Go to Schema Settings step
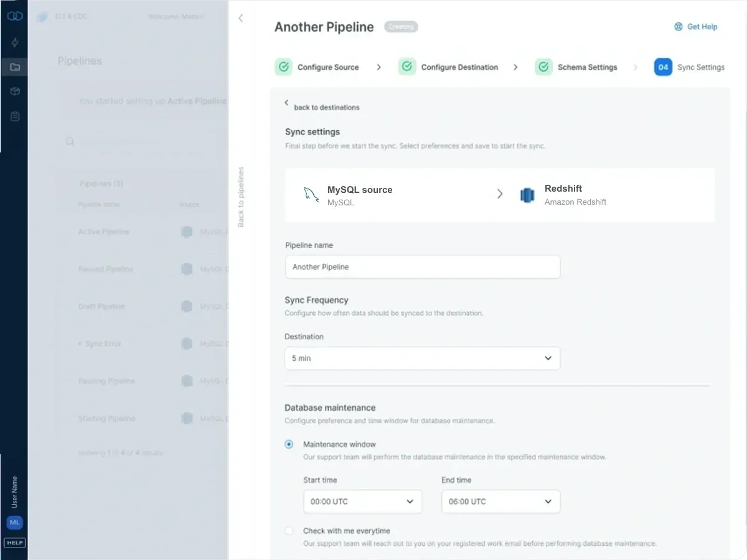The width and height of the screenshot is (747, 560). click(x=587, y=67)
